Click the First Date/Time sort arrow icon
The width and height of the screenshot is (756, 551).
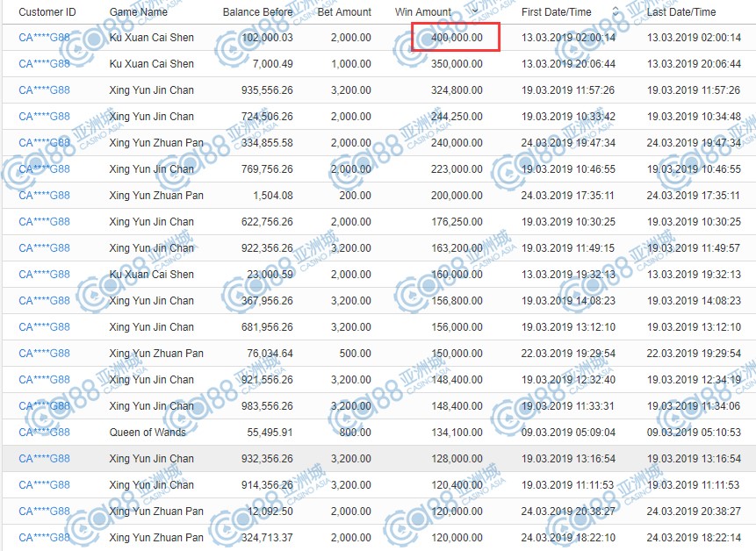615,11
